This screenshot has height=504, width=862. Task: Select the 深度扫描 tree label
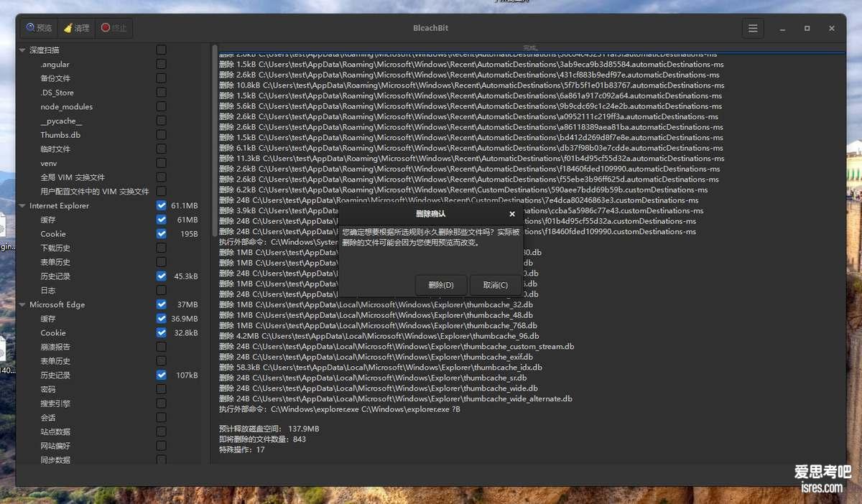(44, 50)
